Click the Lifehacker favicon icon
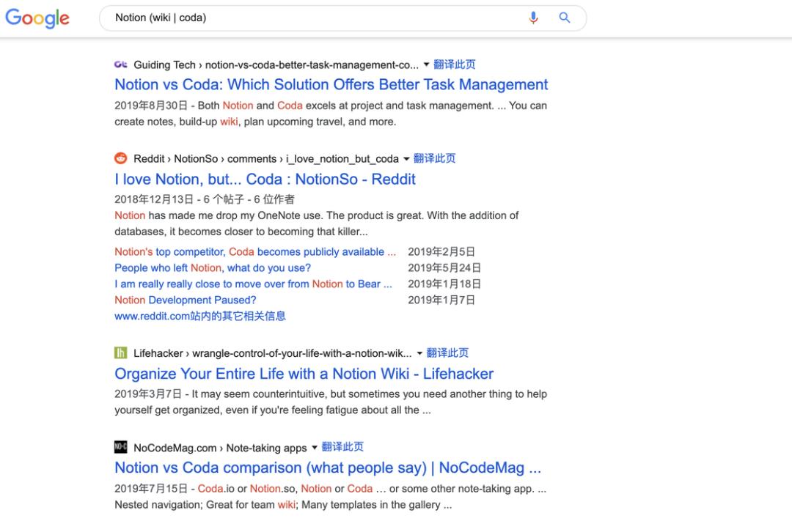This screenshot has width=792, height=532. [x=121, y=353]
